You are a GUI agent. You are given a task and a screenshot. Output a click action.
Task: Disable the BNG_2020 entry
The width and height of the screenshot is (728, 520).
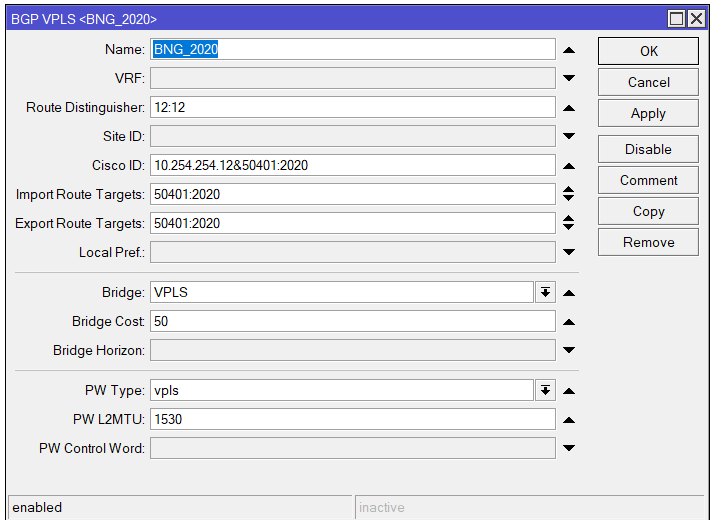[x=648, y=149]
